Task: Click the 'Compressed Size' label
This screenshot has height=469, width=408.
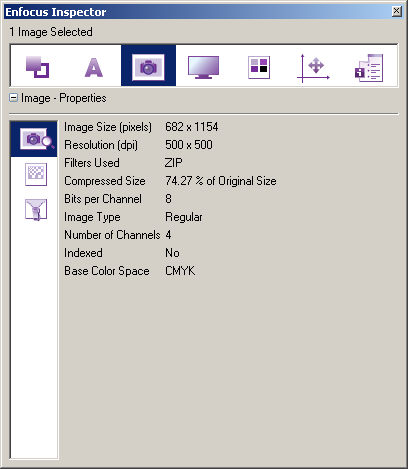Action: [x=105, y=181]
